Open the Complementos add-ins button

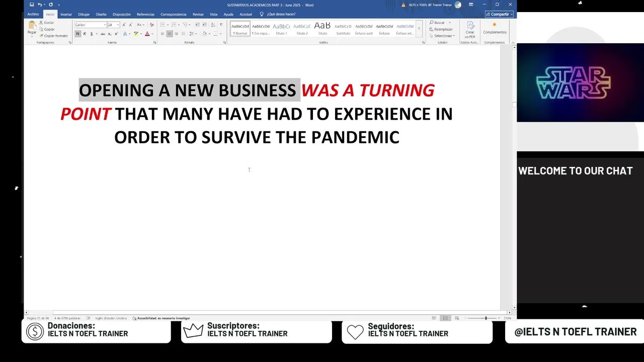pyautogui.click(x=495, y=28)
